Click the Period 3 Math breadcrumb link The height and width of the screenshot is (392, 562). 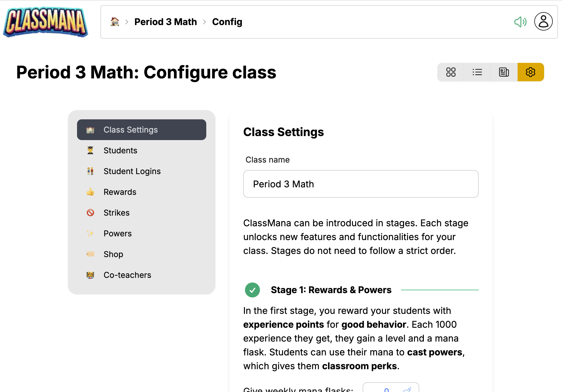click(x=166, y=22)
